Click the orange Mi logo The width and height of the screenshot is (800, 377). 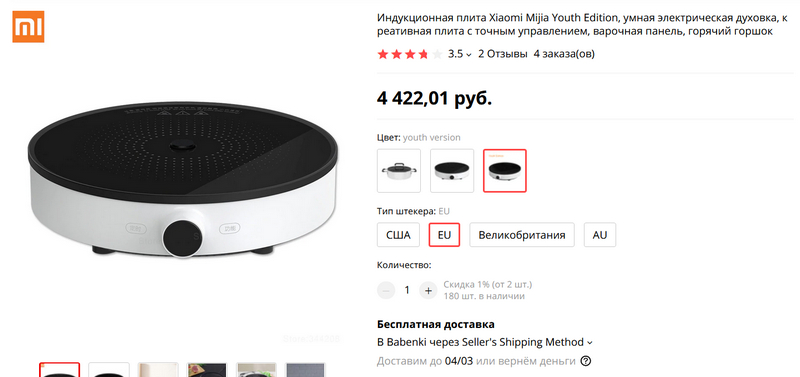click(x=28, y=27)
